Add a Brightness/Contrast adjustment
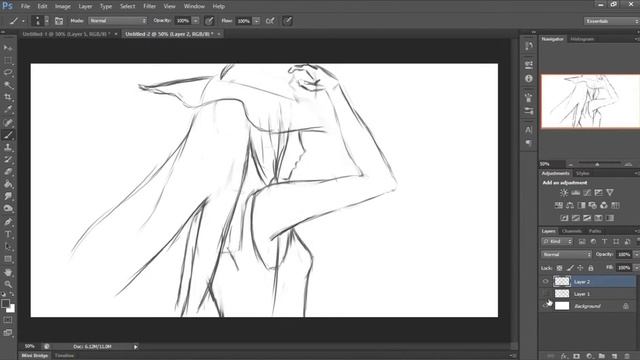This screenshot has height=360, width=640. [x=564, y=192]
